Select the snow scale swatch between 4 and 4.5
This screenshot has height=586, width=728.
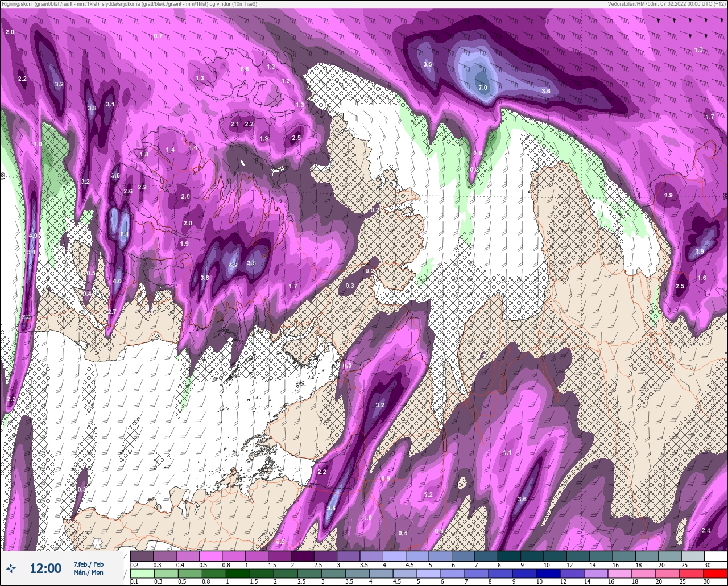[x=394, y=556]
